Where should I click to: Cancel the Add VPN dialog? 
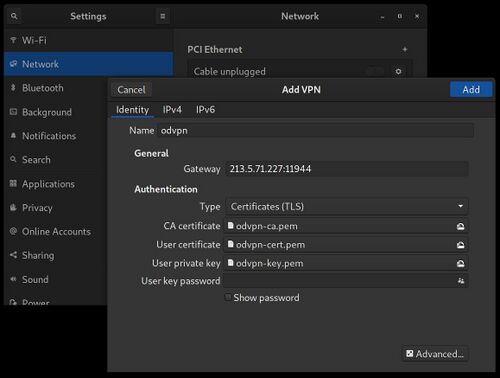point(131,90)
